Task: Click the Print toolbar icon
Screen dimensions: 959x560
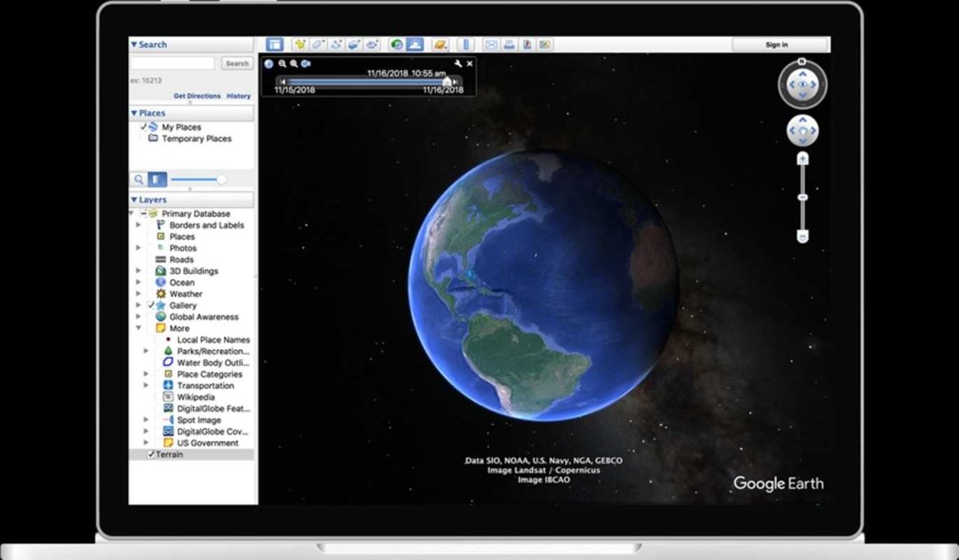Action: 509,44
